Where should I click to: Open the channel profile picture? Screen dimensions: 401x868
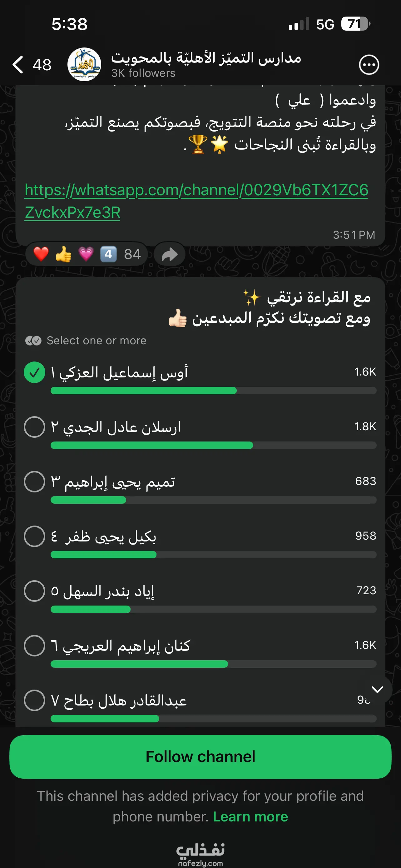pyautogui.click(x=84, y=64)
